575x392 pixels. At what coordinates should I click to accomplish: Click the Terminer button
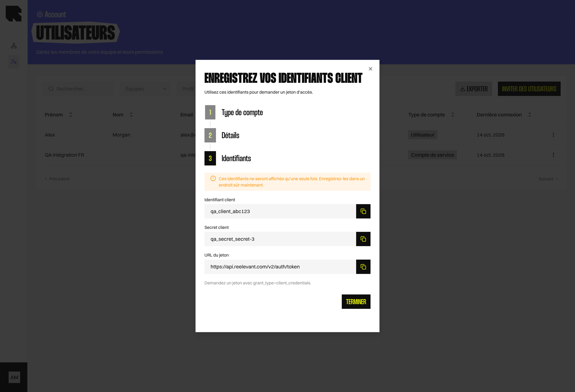356,301
